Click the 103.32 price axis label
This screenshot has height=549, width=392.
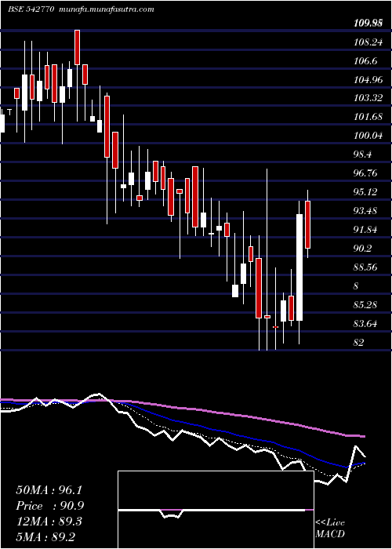(368, 98)
